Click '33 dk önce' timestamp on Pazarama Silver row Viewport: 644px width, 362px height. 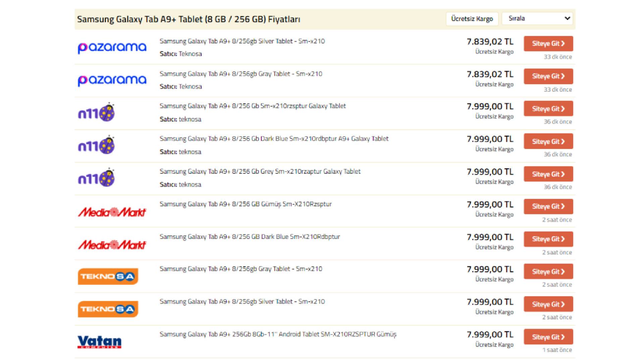(x=558, y=57)
